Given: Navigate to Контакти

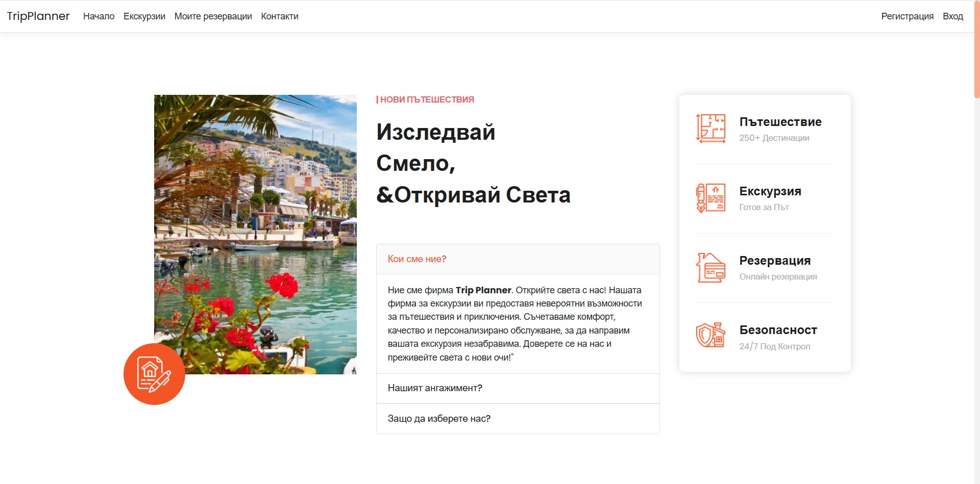Looking at the screenshot, I should coord(280,16).
